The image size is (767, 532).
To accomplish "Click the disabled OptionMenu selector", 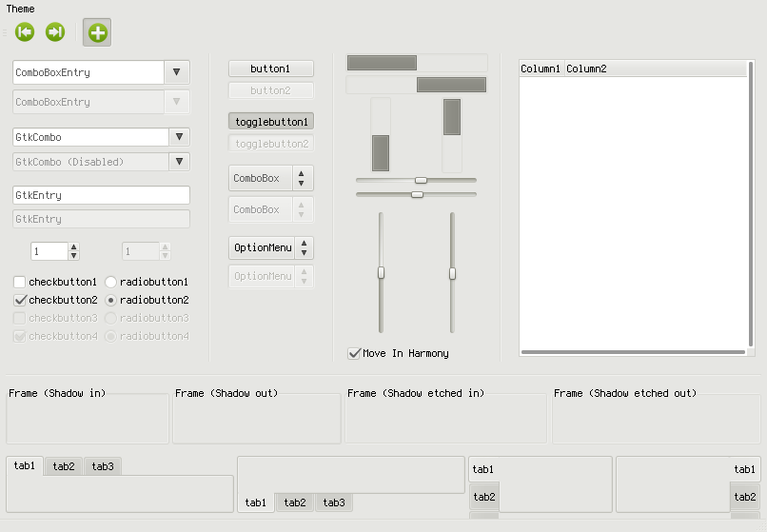I will [271, 276].
